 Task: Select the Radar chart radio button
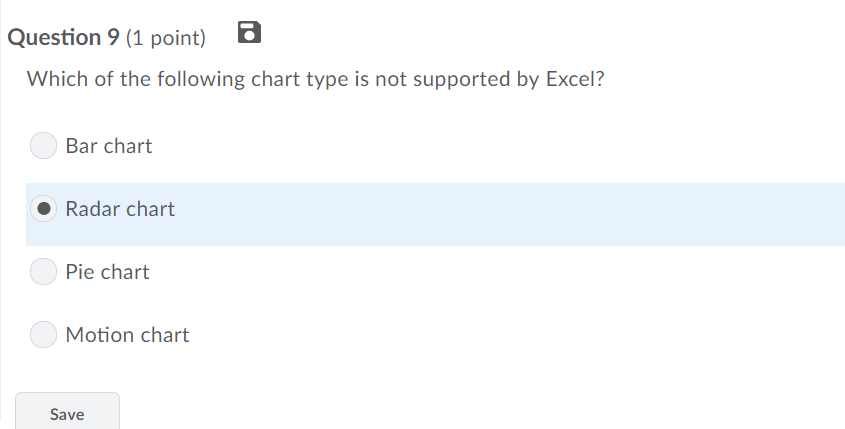coord(44,209)
